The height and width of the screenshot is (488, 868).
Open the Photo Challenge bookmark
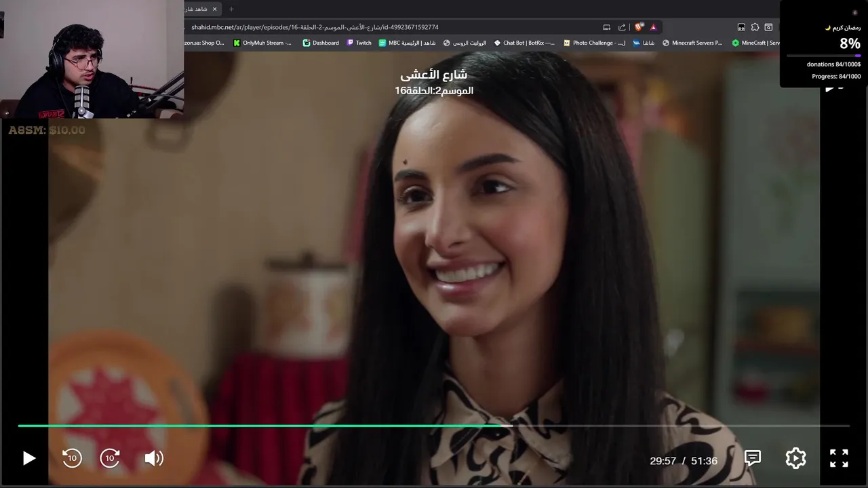click(595, 43)
